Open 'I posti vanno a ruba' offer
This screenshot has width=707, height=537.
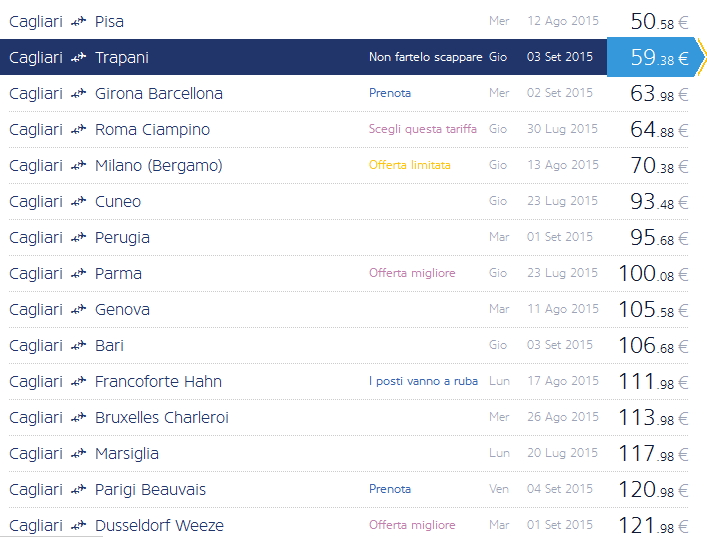423,381
